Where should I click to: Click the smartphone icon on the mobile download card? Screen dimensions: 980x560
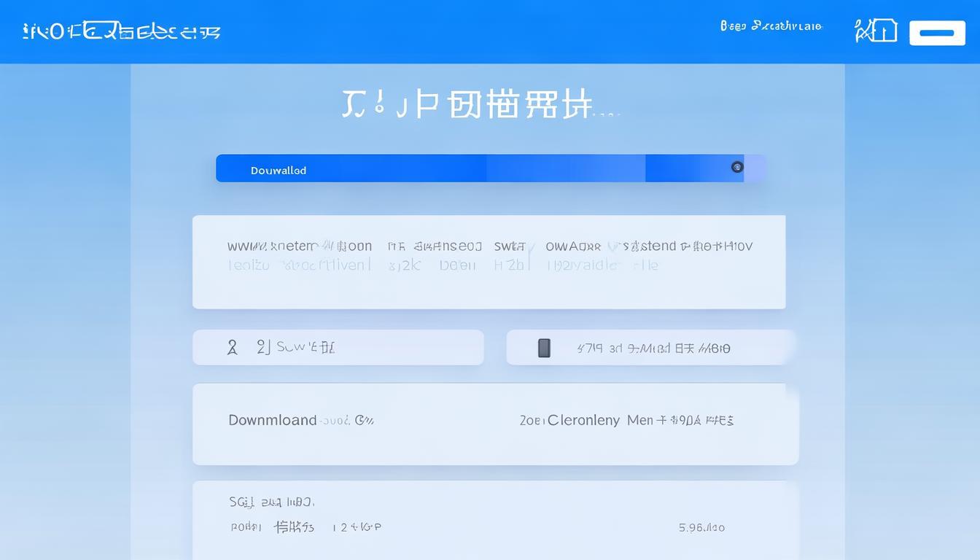tap(543, 348)
